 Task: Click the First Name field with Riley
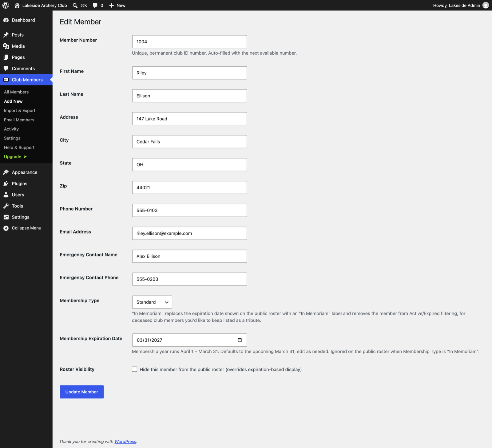189,73
